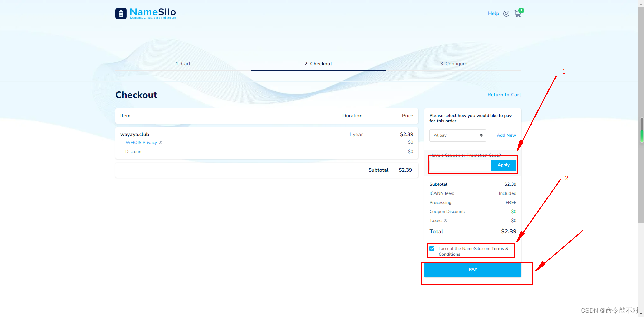Open the Alipay payment method dropdown
The height and width of the screenshot is (317, 644).
click(458, 135)
